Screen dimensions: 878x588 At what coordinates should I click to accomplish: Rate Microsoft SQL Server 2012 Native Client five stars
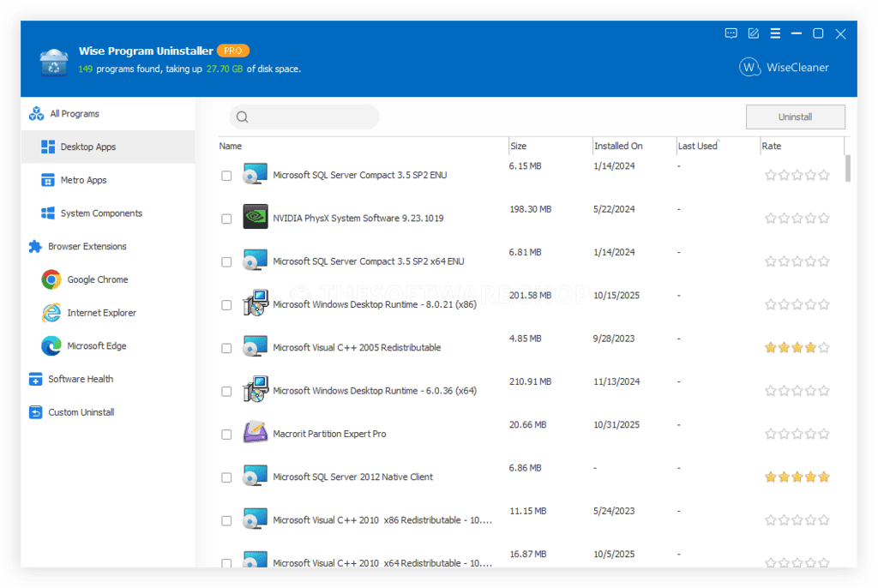[825, 477]
